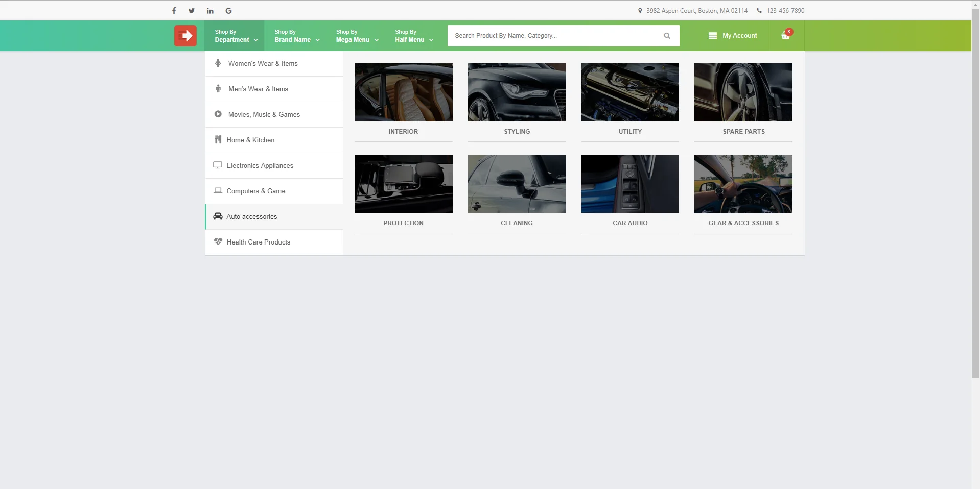Click the phone number 123-456-7890
The width and height of the screenshot is (980, 489).
coord(785,11)
